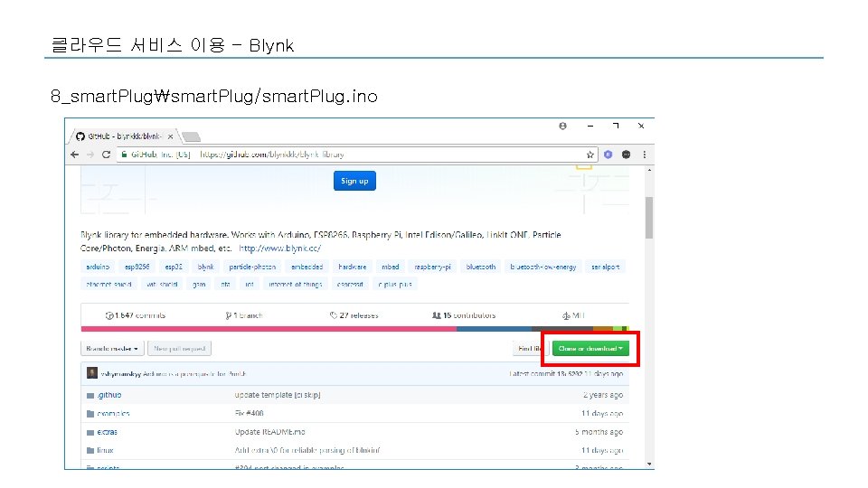
Task: Close the GitHub blynkkk tab
Action: (171, 136)
